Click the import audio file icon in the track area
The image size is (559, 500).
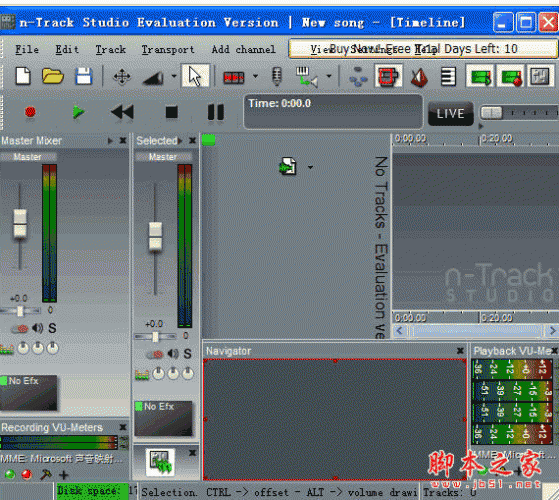(x=288, y=166)
